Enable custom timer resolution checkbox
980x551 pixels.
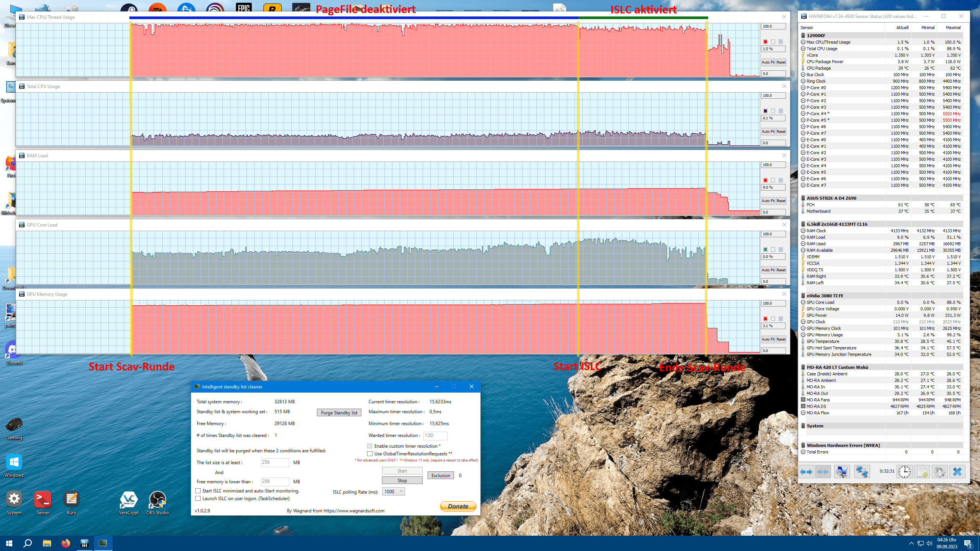(x=370, y=446)
